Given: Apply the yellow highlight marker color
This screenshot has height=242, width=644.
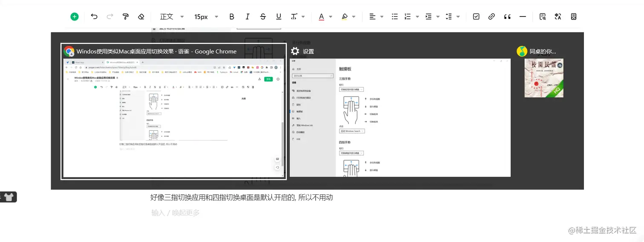Looking at the screenshot, I should [345, 17].
